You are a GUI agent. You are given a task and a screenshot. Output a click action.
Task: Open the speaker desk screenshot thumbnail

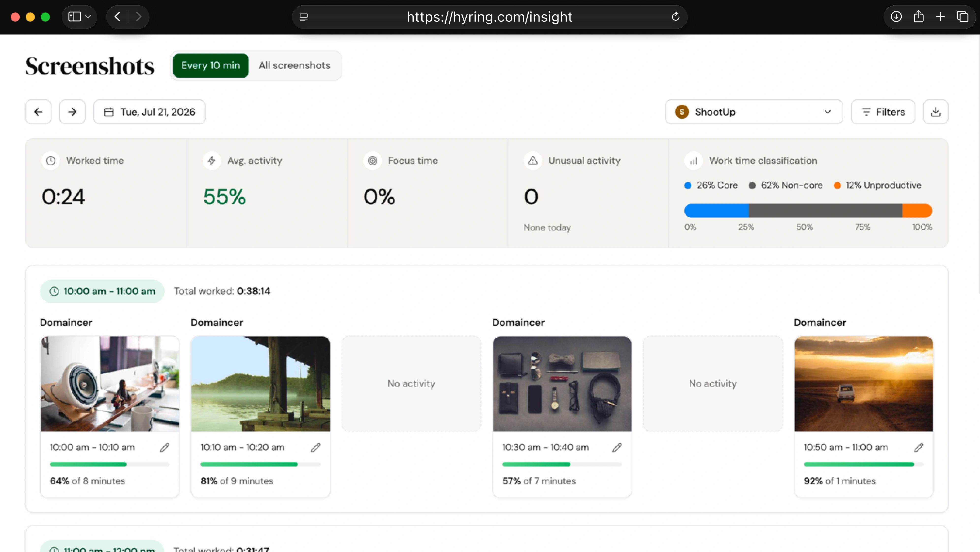(x=110, y=384)
